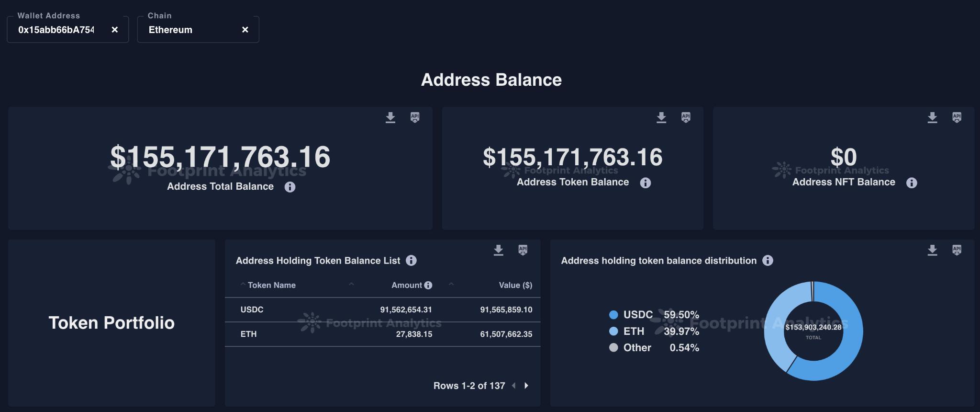The image size is (980, 412).
Task: Sort table by Token Name column
Action: [271, 286]
